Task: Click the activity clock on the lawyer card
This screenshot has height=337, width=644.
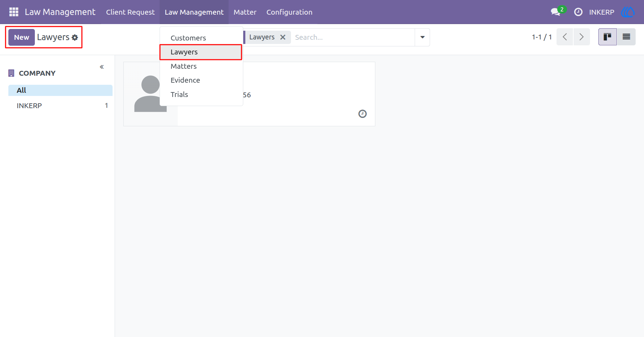Action: (x=362, y=114)
